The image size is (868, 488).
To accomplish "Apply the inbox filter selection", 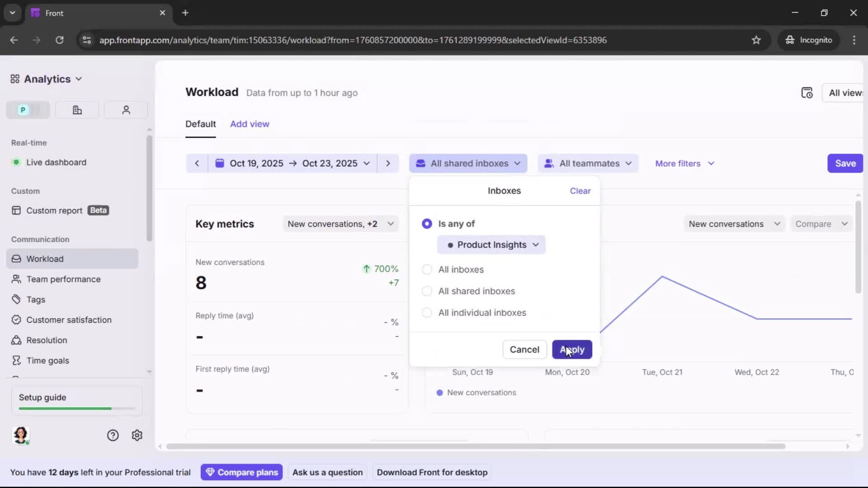I will pos(572,349).
